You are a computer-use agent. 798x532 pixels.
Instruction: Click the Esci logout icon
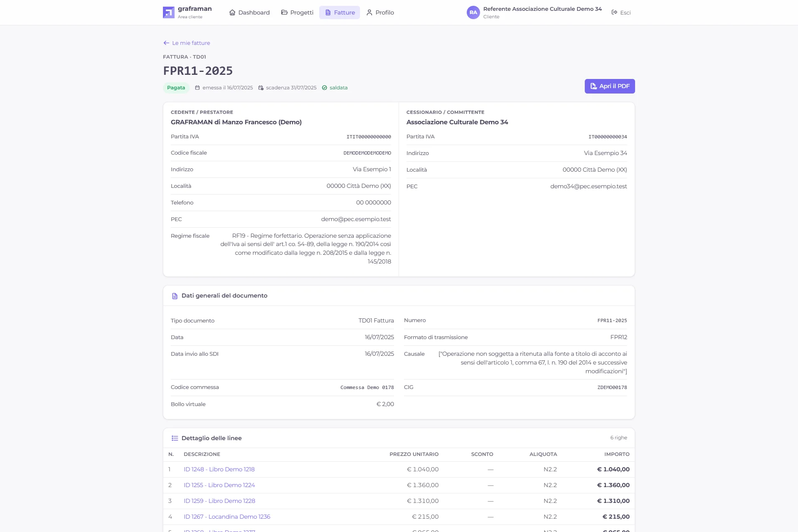click(614, 12)
